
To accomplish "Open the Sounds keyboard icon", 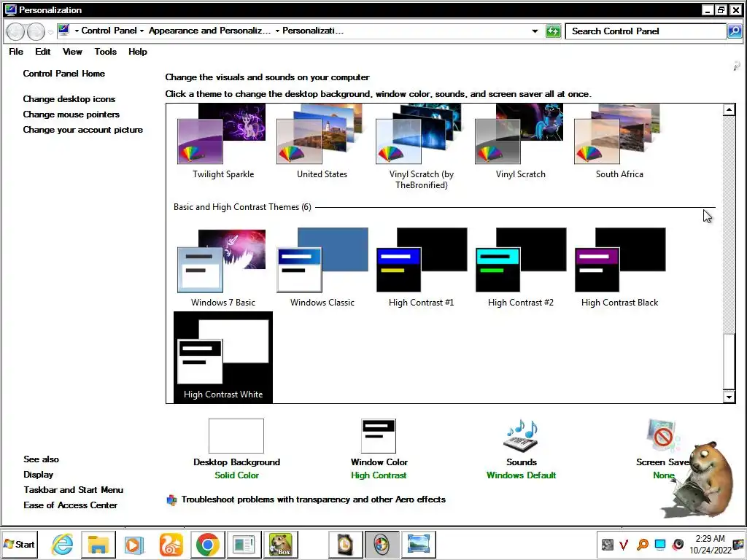I will pyautogui.click(x=521, y=436).
